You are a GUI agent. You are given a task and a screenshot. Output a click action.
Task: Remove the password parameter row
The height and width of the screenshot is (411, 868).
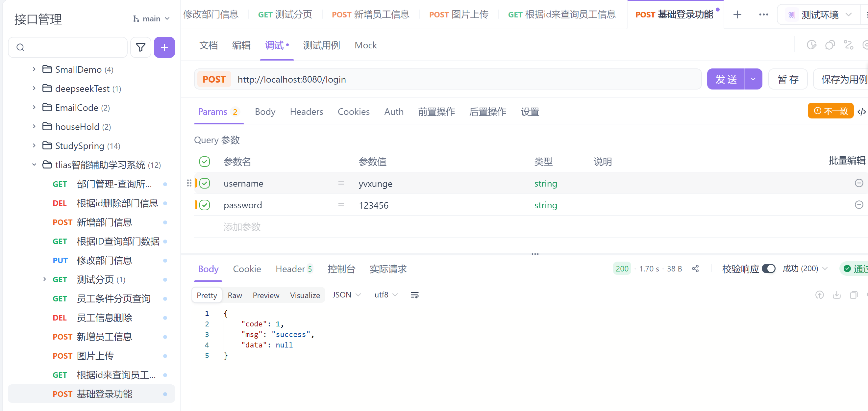pos(858,205)
